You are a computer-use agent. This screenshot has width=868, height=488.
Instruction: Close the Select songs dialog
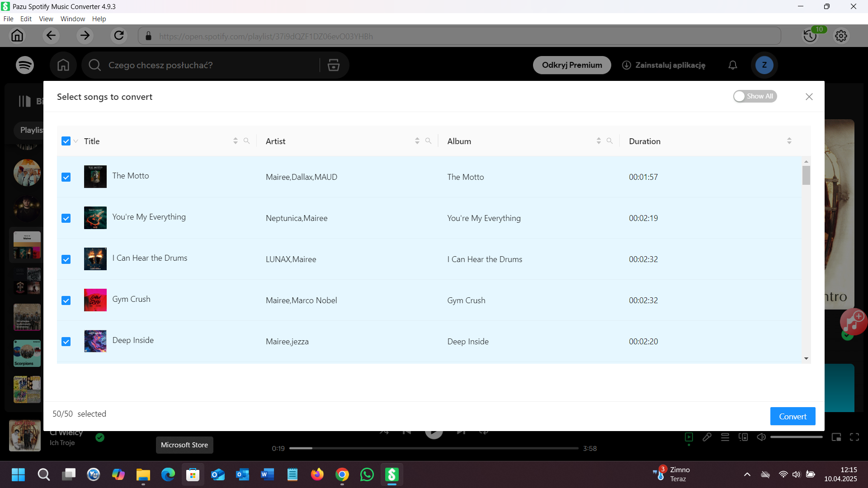[809, 97]
